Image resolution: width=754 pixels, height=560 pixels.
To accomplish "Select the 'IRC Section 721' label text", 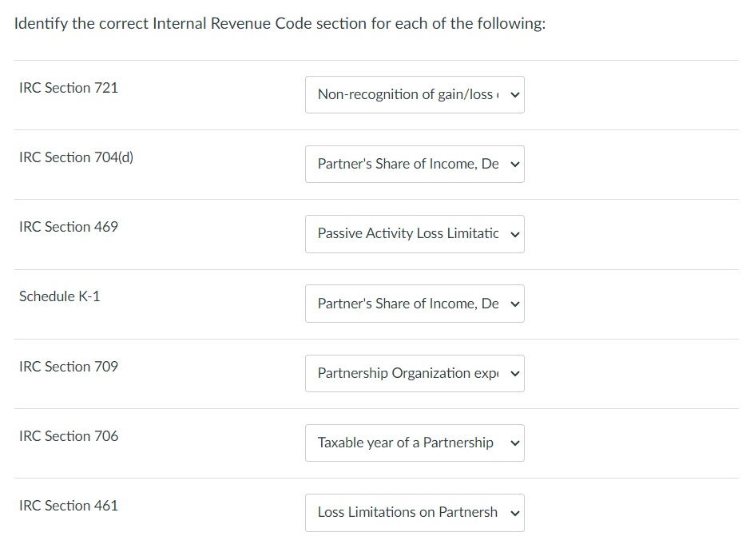I will [x=69, y=88].
